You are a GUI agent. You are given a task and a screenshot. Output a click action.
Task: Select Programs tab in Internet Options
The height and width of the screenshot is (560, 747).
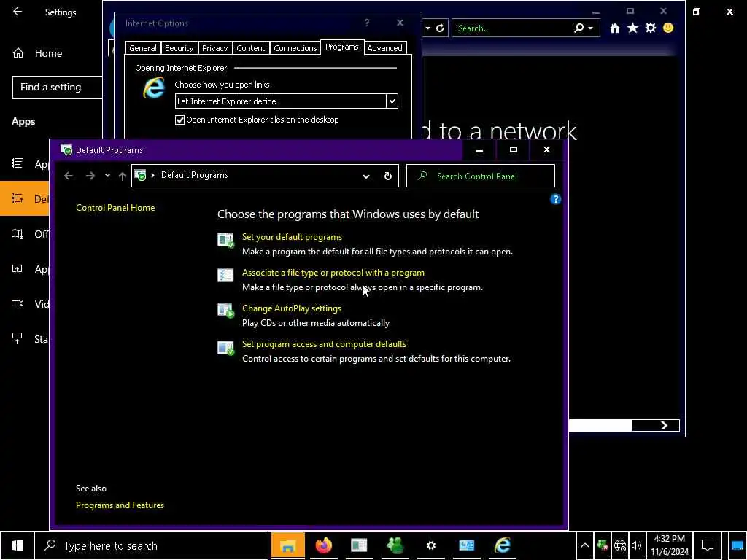tap(341, 47)
